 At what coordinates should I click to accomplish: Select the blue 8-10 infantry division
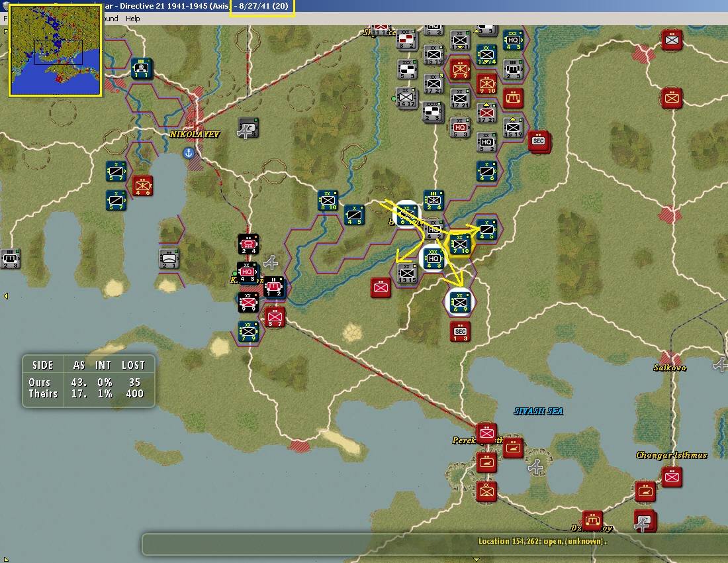click(328, 201)
